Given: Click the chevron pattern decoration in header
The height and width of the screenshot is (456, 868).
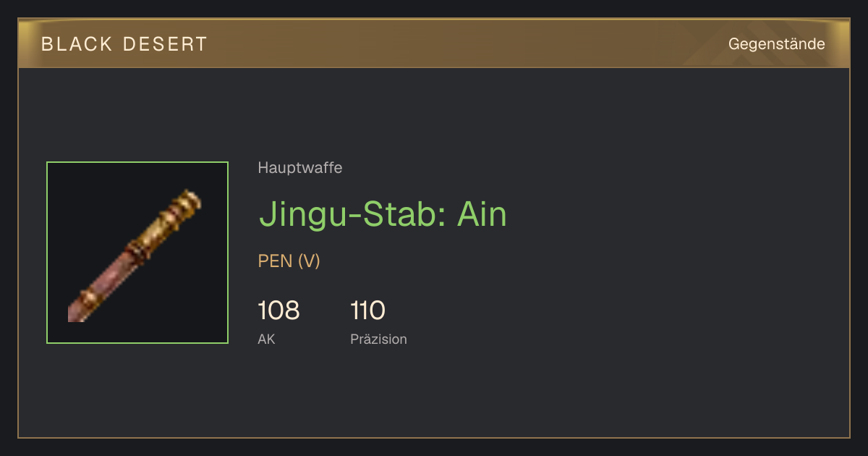Looking at the screenshot, I should (x=731, y=45).
